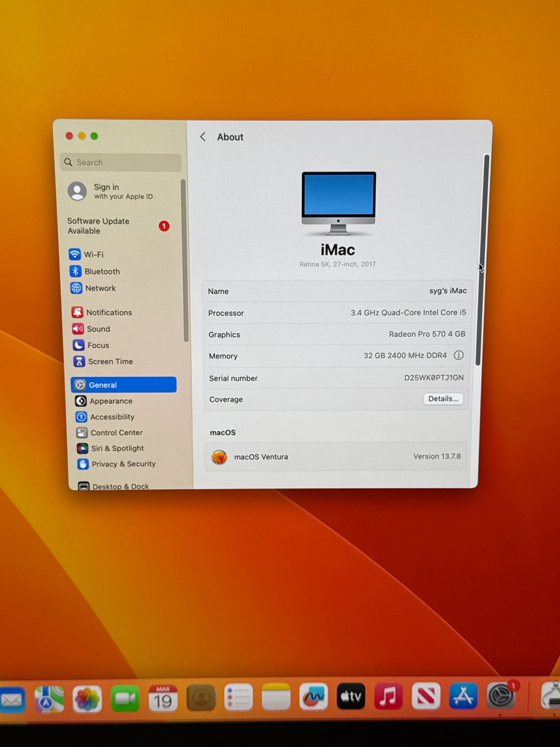Click the Graphics value Radeon Pro 570
Viewport: 560px width, 747px height.
[x=427, y=334]
